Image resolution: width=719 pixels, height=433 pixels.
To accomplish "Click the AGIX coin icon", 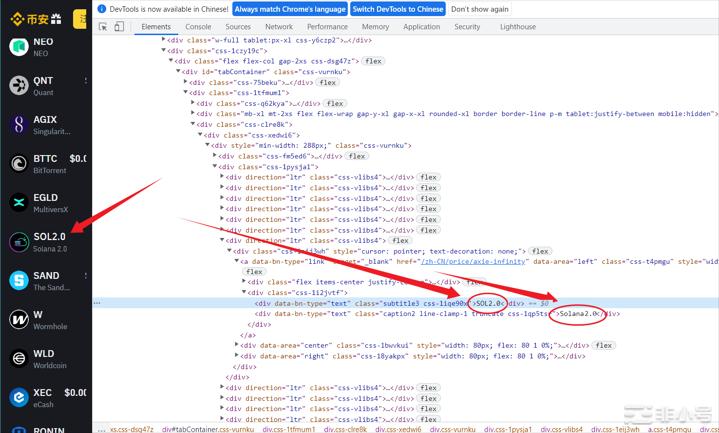I will pyautogui.click(x=19, y=125).
